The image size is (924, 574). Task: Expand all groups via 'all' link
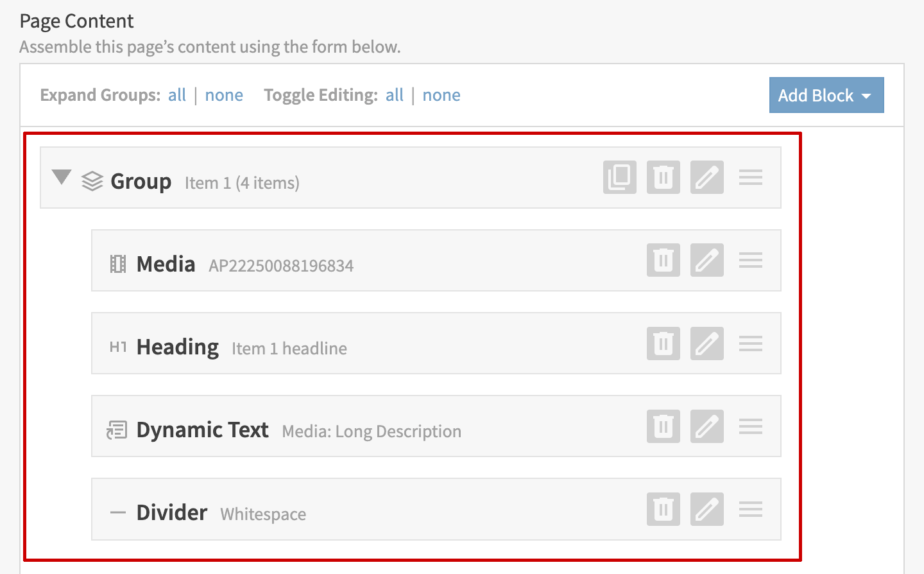click(176, 95)
